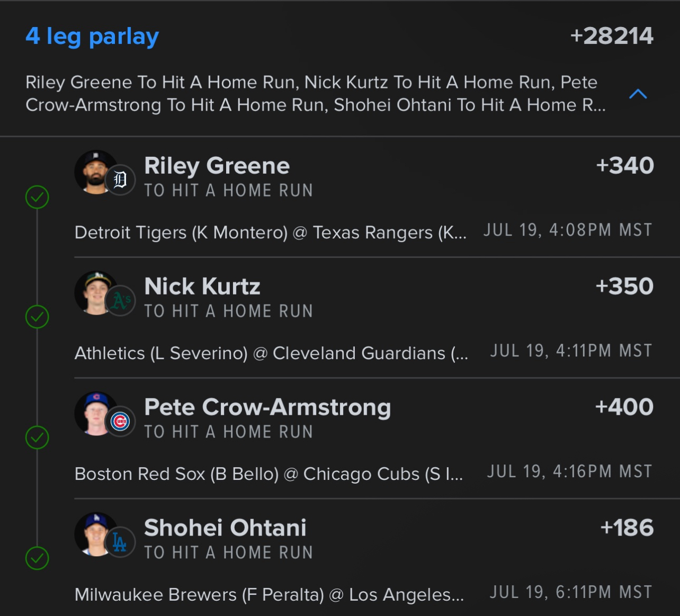Collapse the 4 leg parlay details chevron
680x616 pixels.
[x=638, y=94]
